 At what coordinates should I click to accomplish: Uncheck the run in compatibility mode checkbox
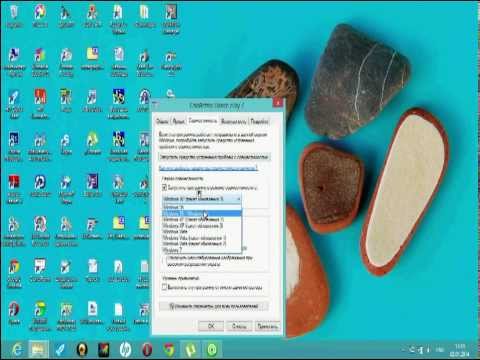tap(164, 188)
